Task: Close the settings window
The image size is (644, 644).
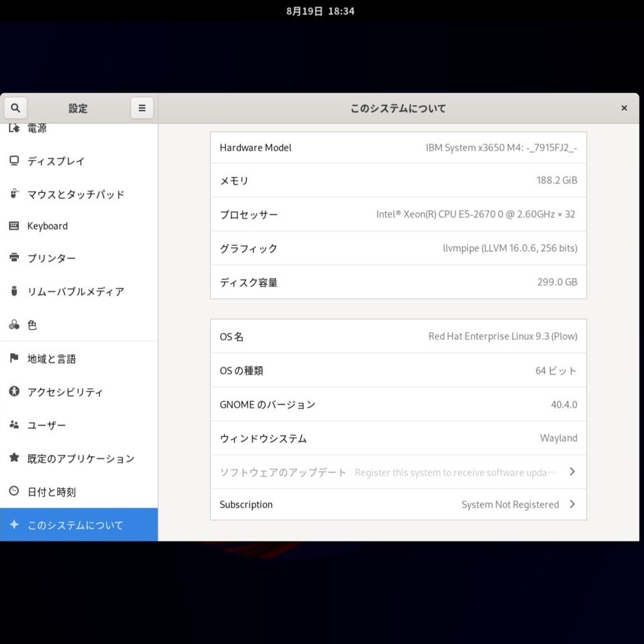Action: (624, 108)
